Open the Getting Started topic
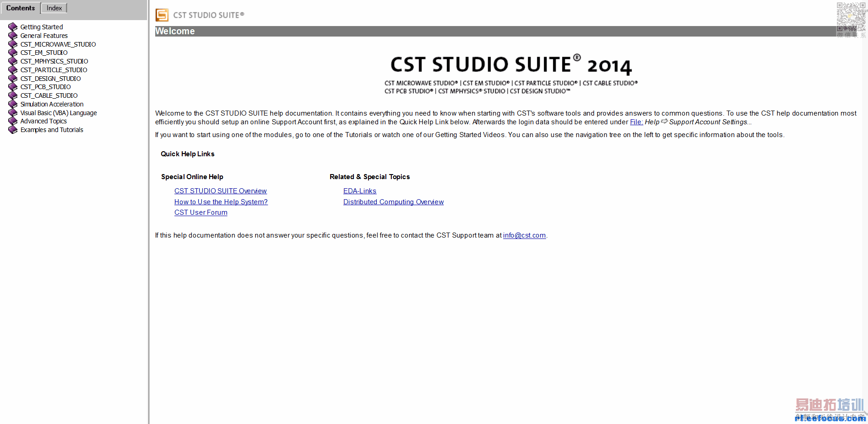Image resolution: width=868 pixels, height=424 pixels. click(x=42, y=27)
